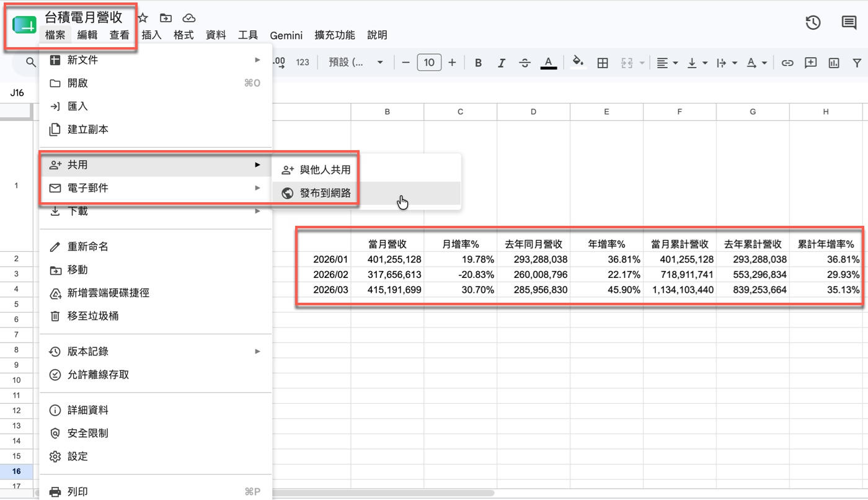Click the font size field showing 10

point(429,63)
